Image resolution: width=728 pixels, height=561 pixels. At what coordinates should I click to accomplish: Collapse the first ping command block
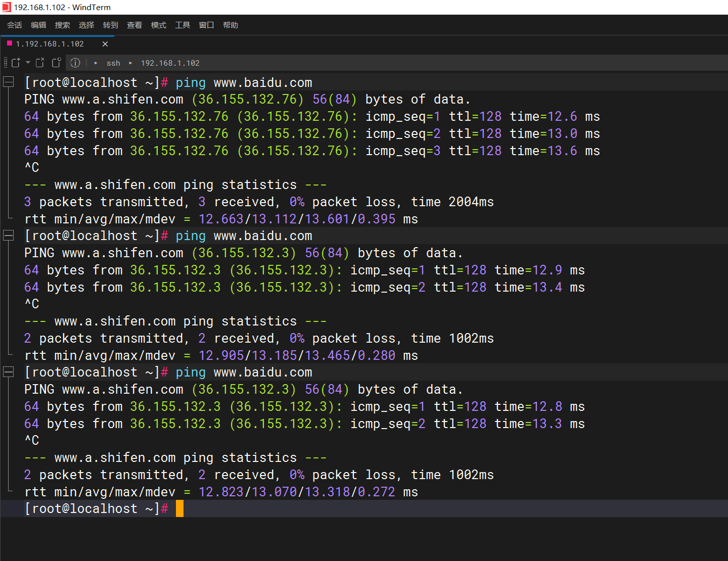pos(9,82)
